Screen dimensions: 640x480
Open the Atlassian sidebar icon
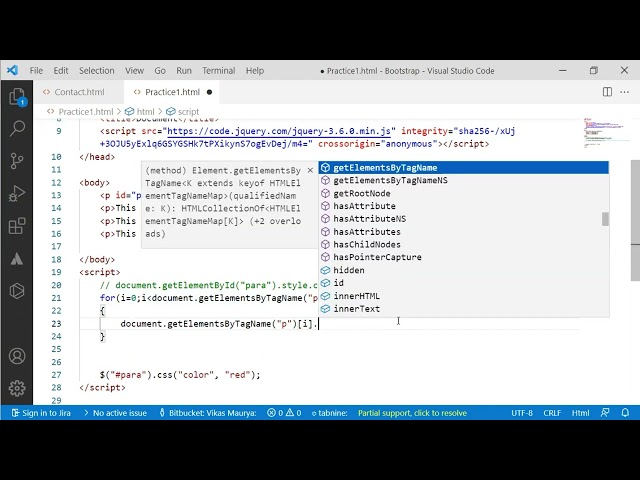(x=17, y=259)
